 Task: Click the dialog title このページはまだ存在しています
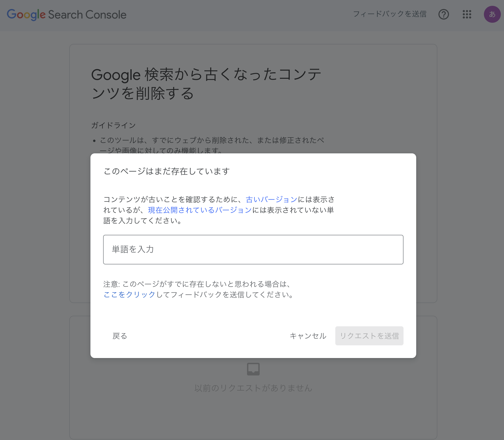167,171
